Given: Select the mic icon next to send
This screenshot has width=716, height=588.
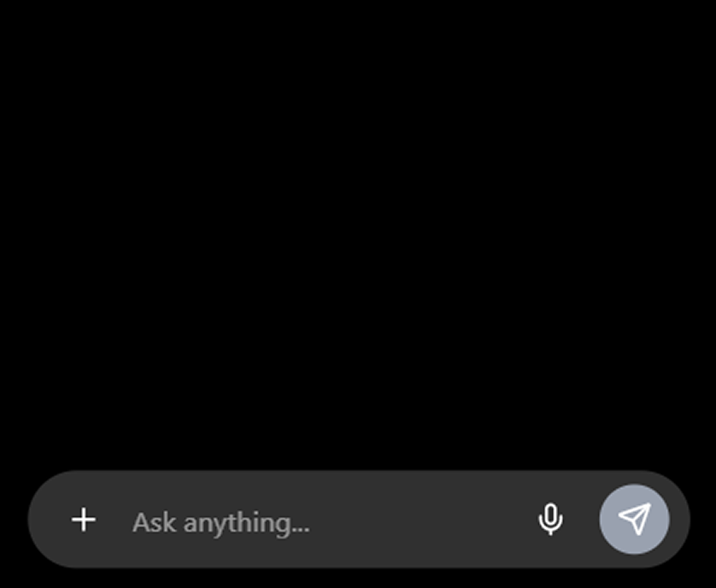Looking at the screenshot, I should coord(551,520).
